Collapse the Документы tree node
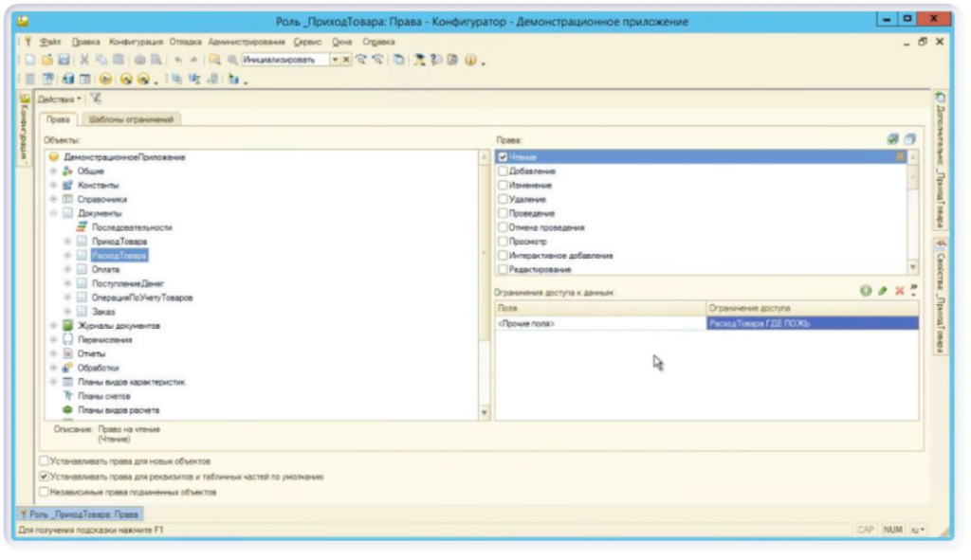971x560 pixels. 54,214
